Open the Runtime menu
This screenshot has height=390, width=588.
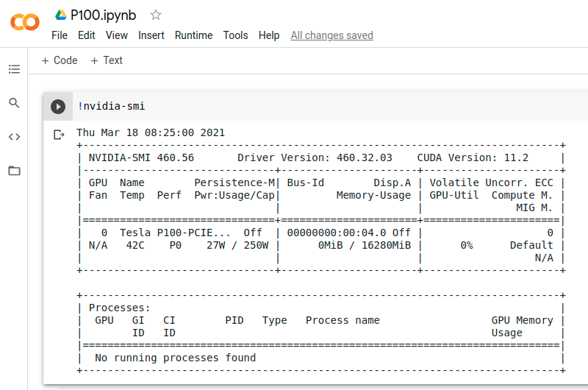(x=193, y=35)
